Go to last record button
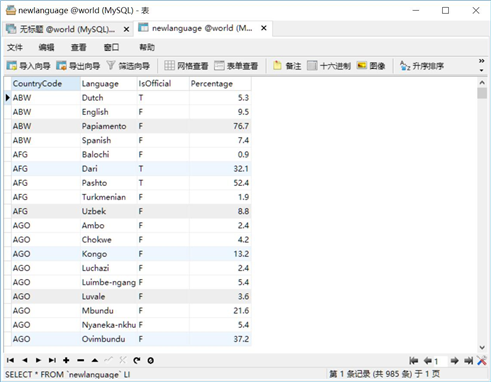 pyautogui.click(x=52, y=360)
